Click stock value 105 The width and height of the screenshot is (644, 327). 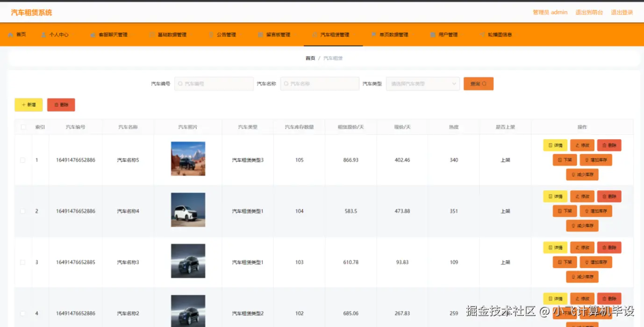tap(300, 160)
